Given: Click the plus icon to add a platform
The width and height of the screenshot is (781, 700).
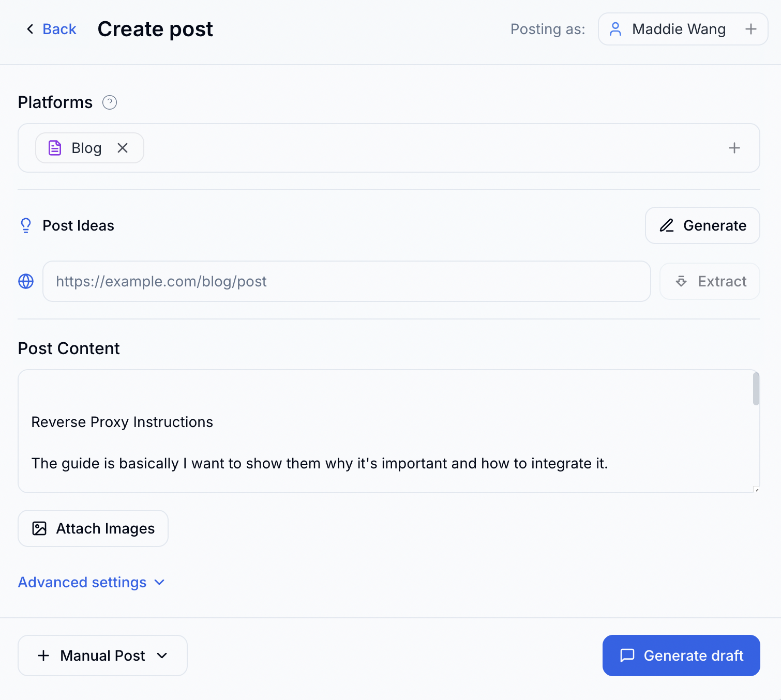Looking at the screenshot, I should (x=734, y=148).
